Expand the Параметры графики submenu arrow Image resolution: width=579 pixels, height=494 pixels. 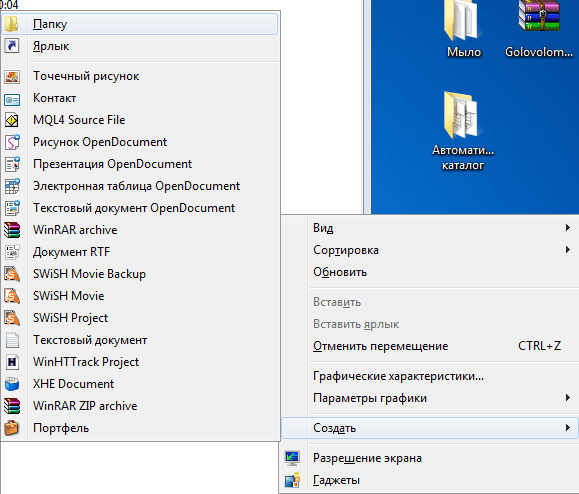[568, 398]
